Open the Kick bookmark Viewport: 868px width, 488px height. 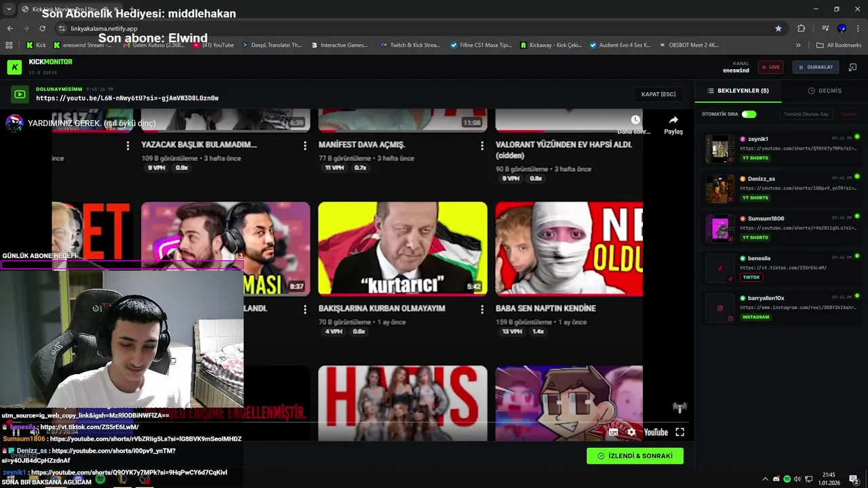pos(36,45)
